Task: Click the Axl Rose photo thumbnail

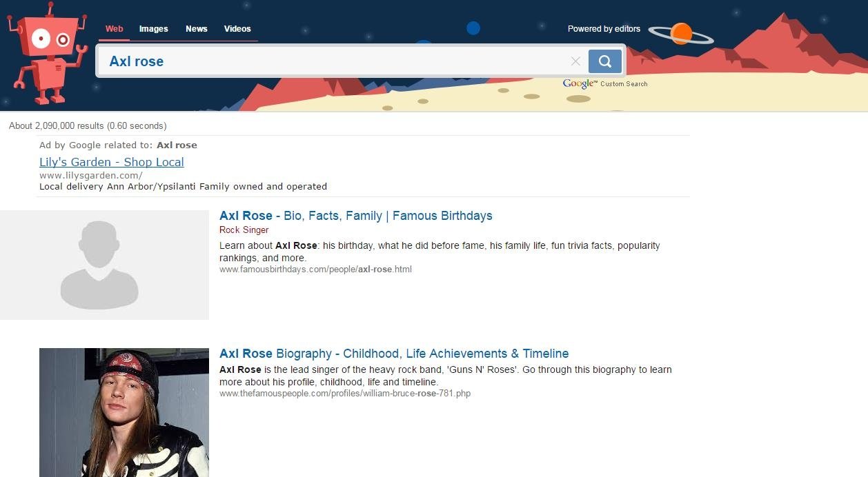Action: click(124, 412)
